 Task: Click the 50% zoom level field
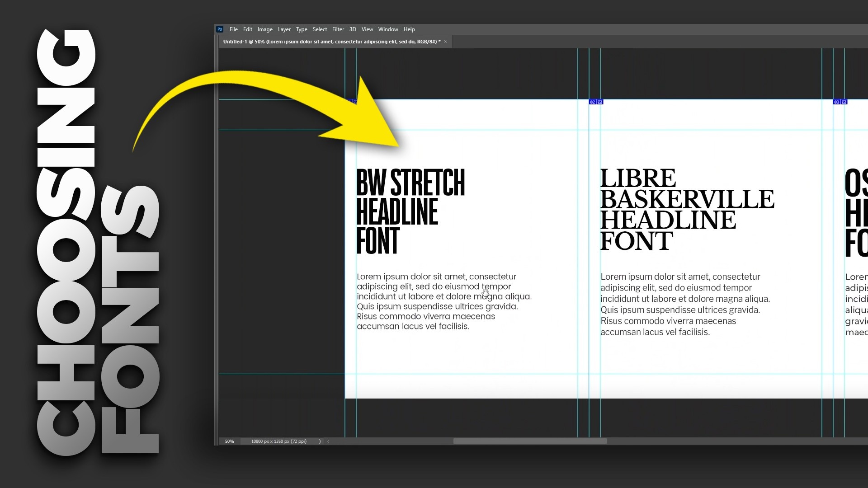[x=230, y=441]
